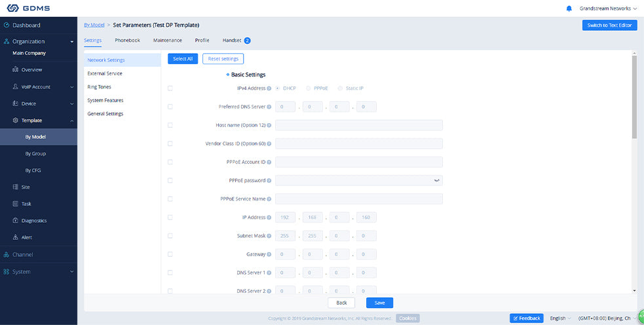Select the DHCP radio button
Image resolution: width=644 pixels, height=325 pixels.
(x=278, y=88)
